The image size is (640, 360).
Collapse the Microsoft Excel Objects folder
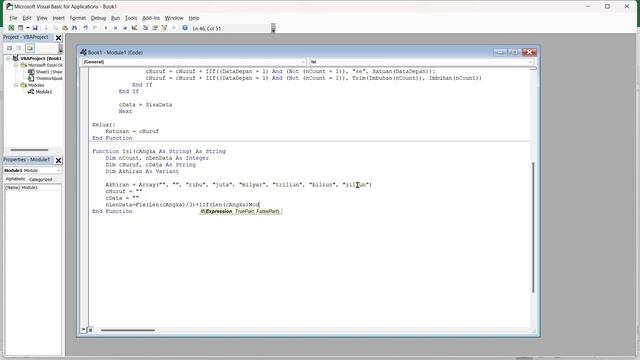tap(16, 65)
